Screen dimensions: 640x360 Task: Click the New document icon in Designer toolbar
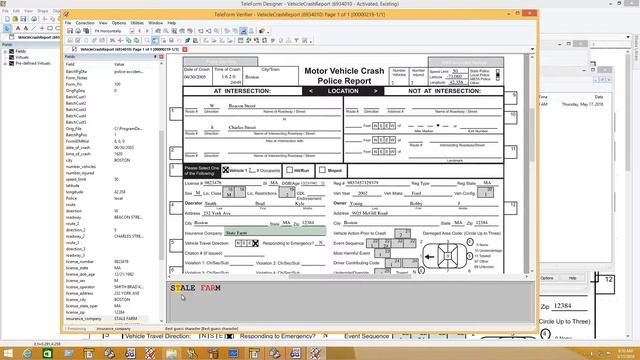[7, 19]
